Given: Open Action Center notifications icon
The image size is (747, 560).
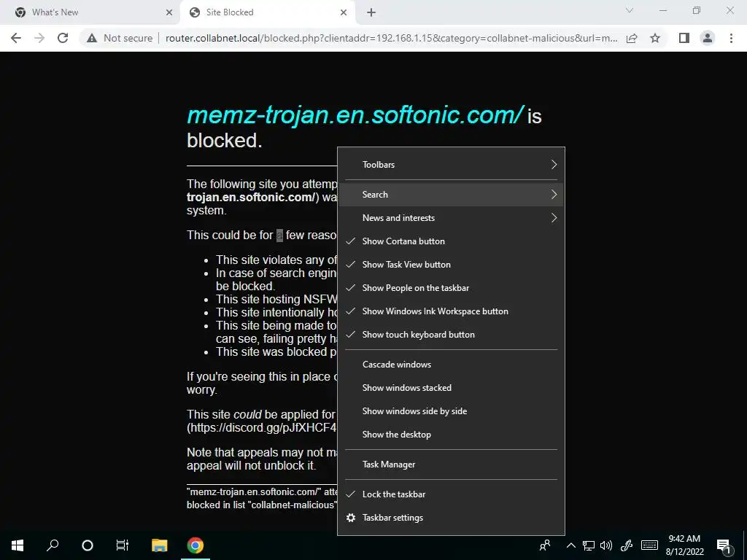Looking at the screenshot, I should [724, 546].
